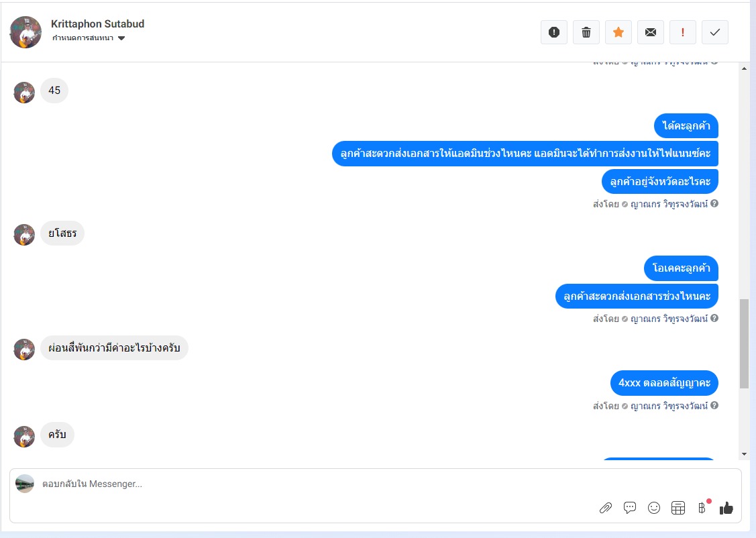Mark unread with the envelope icon

[651, 32]
